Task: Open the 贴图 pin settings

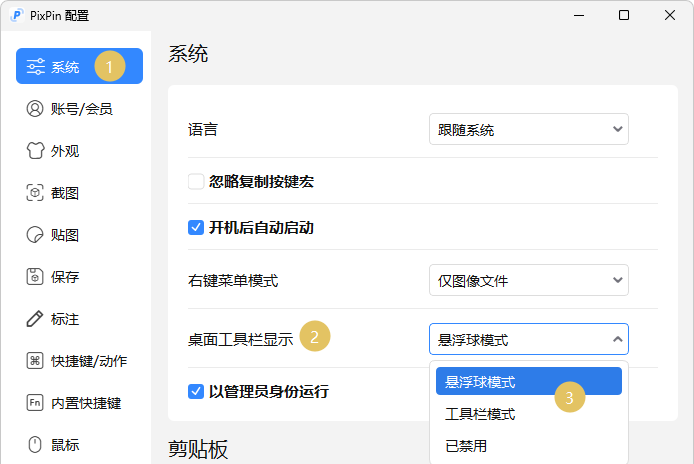Action: [79, 235]
